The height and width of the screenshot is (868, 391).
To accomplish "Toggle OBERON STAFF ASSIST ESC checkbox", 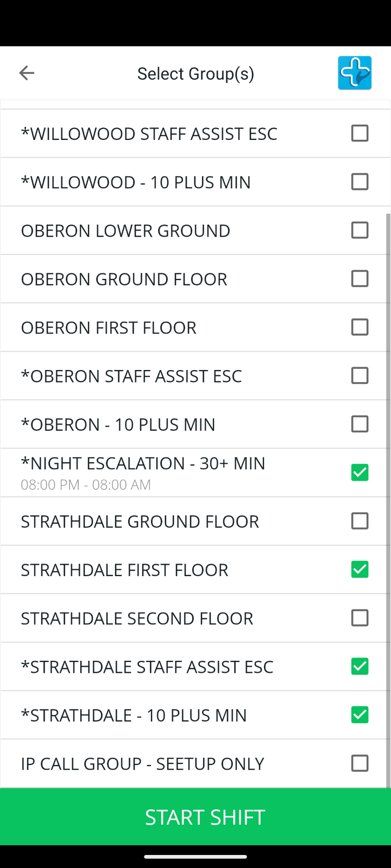I will (x=360, y=376).
